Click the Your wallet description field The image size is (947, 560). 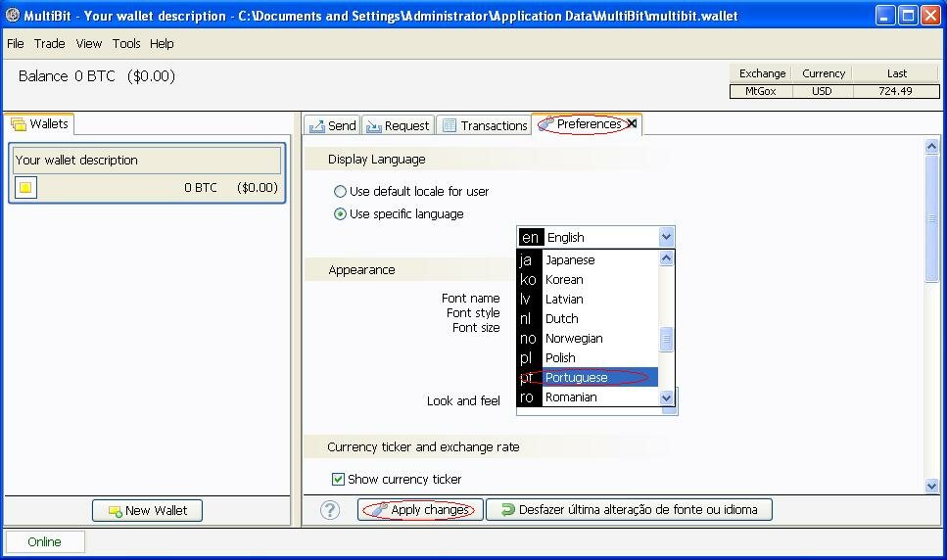[x=147, y=161]
